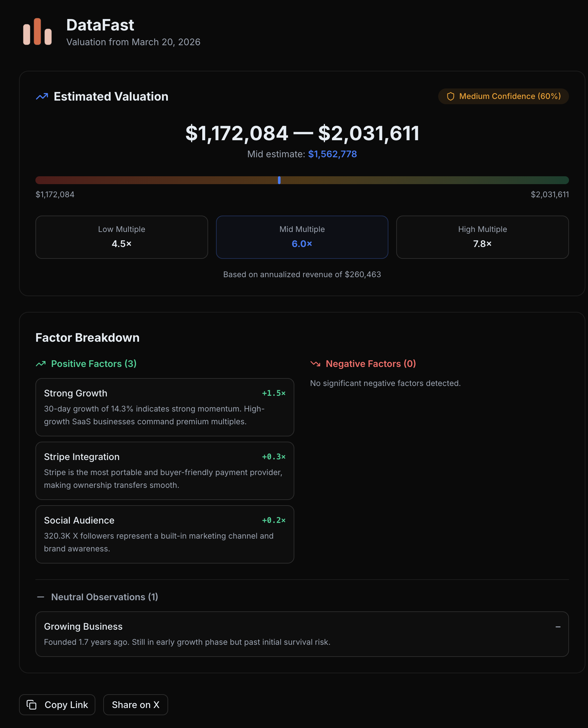Screen dimensions: 588x728
Task: Click the blue marker on valuation range bar
Action: coord(279,180)
